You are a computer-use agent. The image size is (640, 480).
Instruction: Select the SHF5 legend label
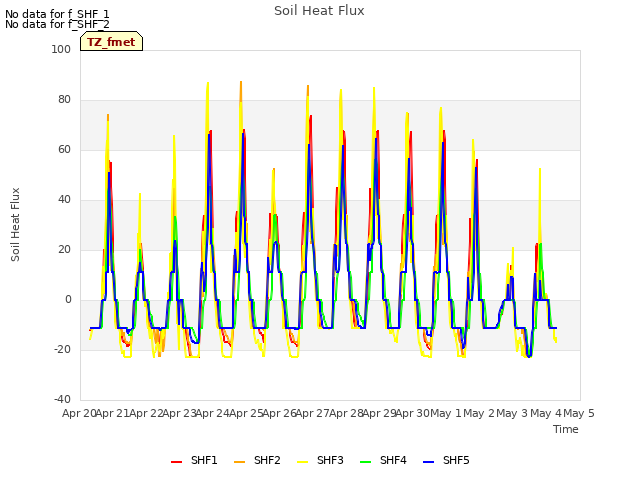tap(456, 460)
